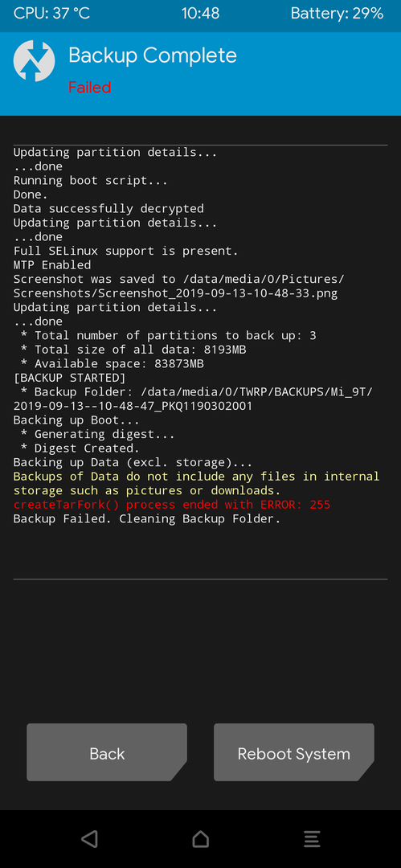The height and width of the screenshot is (868, 401).
Task: Select the Backup Folder path log line
Action: pyautogui.click(x=194, y=399)
